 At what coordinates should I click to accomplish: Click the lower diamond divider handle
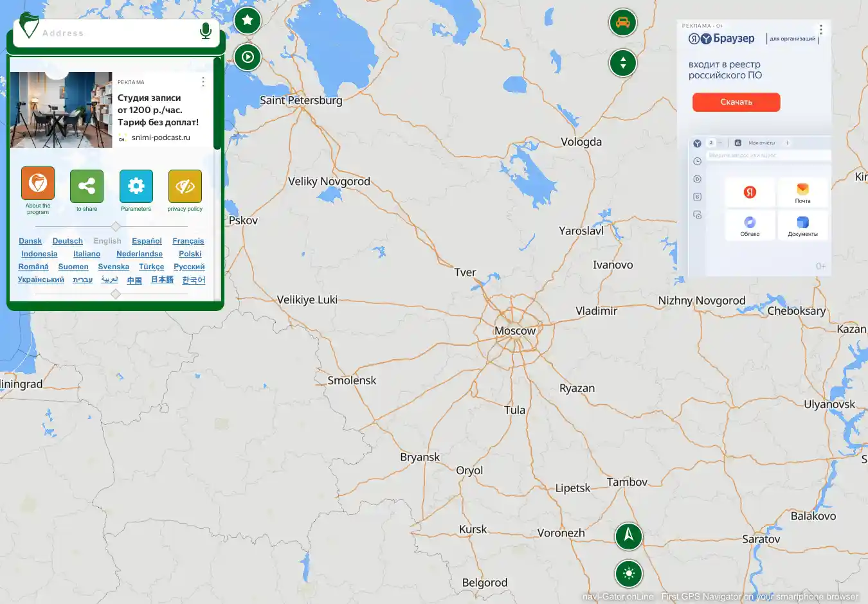[x=116, y=294]
